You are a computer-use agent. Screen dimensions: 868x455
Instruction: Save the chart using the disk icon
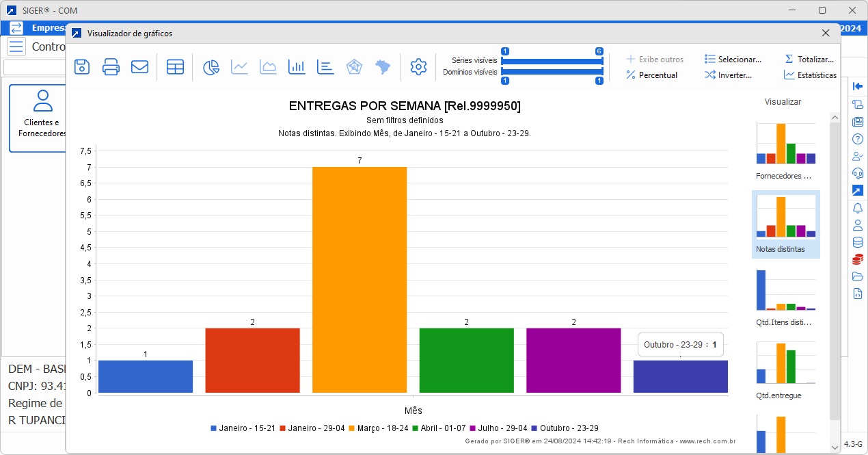[x=81, y=66]
